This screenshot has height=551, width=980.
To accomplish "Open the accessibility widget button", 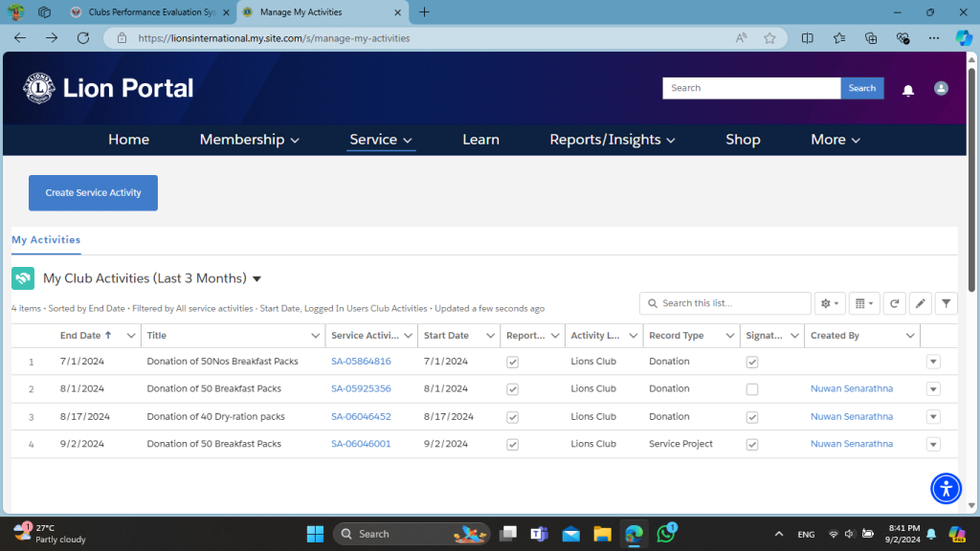I will click(946, 489).
